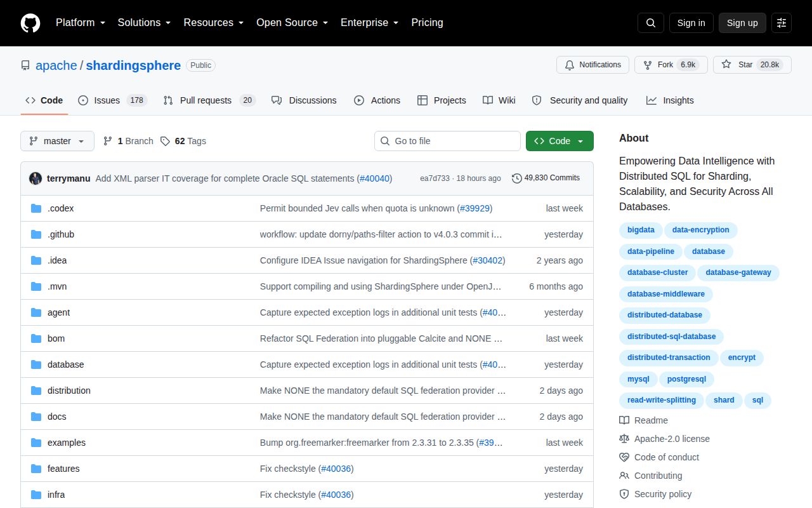This screenshot has width=812, height=508.
Task: Switch to the Pull requests tab
Action: click(209, 100)
